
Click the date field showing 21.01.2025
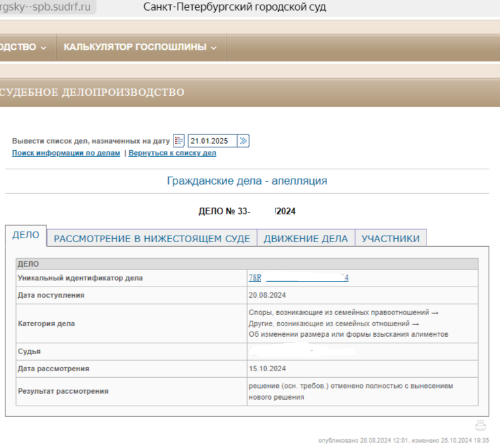point(213,141)
